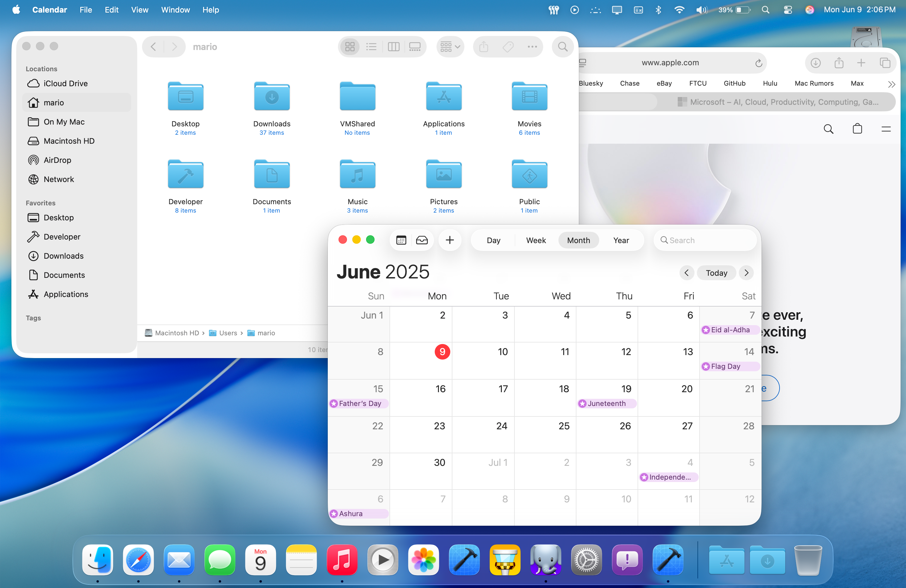Select Network in Finder sidebar

coord(76,179)
